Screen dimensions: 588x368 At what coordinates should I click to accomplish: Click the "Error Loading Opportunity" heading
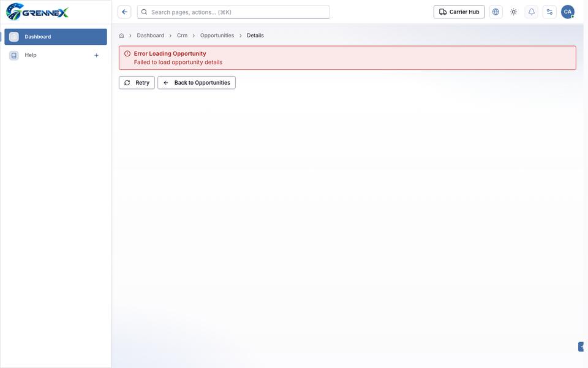170,54
